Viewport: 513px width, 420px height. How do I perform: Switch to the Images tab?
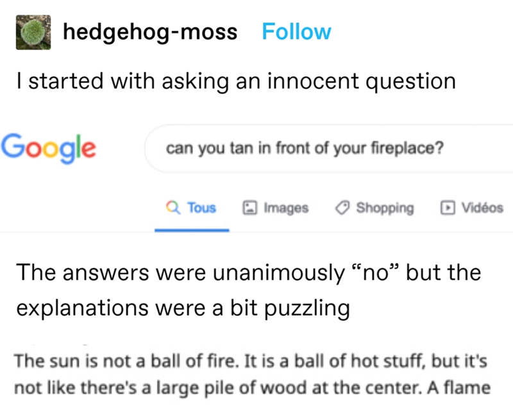point(286,208)
